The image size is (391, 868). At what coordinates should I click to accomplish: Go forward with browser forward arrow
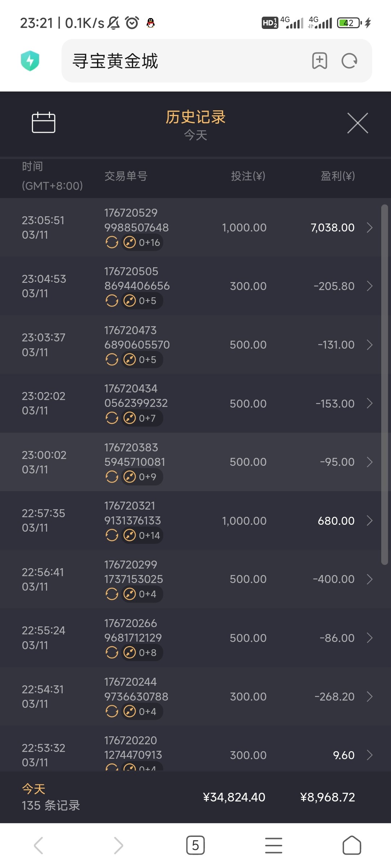(x=118, y=846)
